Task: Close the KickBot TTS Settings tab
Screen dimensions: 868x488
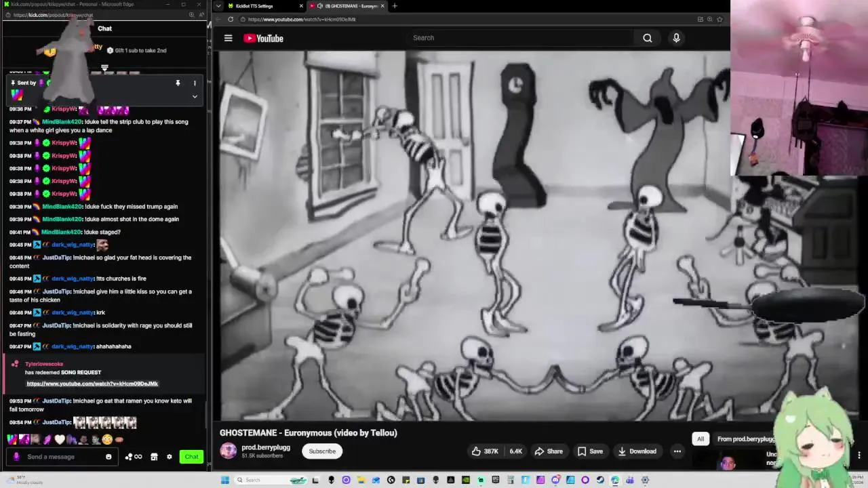Action: click(x=301, y=6)
